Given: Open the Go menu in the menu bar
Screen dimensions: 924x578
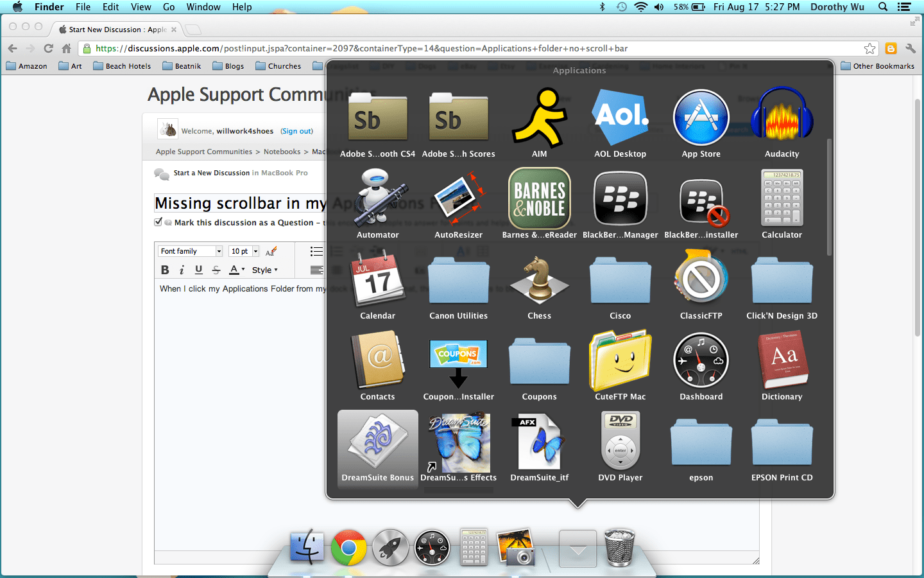Looking at the screenshot, I should click(x=168, y=7).
